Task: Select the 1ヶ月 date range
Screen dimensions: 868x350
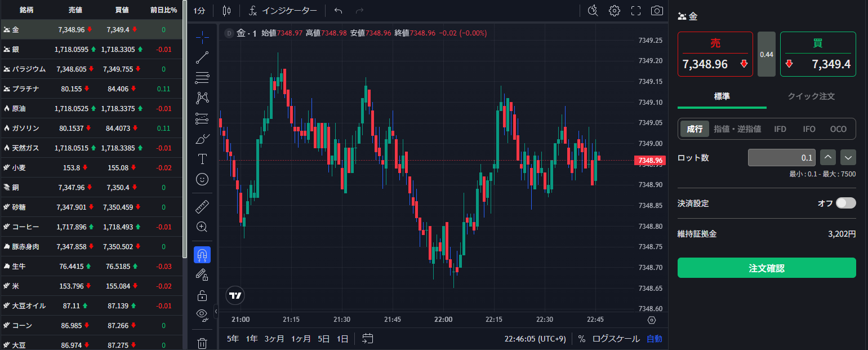Action: (301, 339)
